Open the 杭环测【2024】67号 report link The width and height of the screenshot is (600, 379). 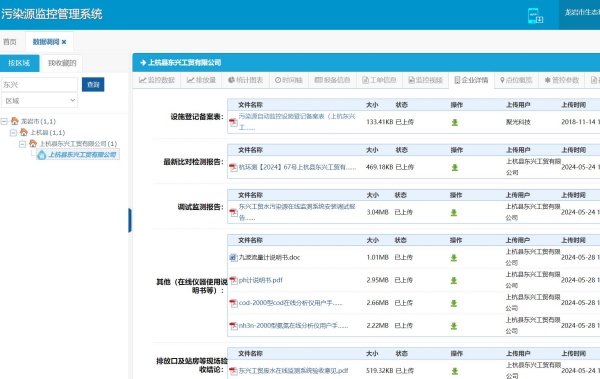coord(297,167)
